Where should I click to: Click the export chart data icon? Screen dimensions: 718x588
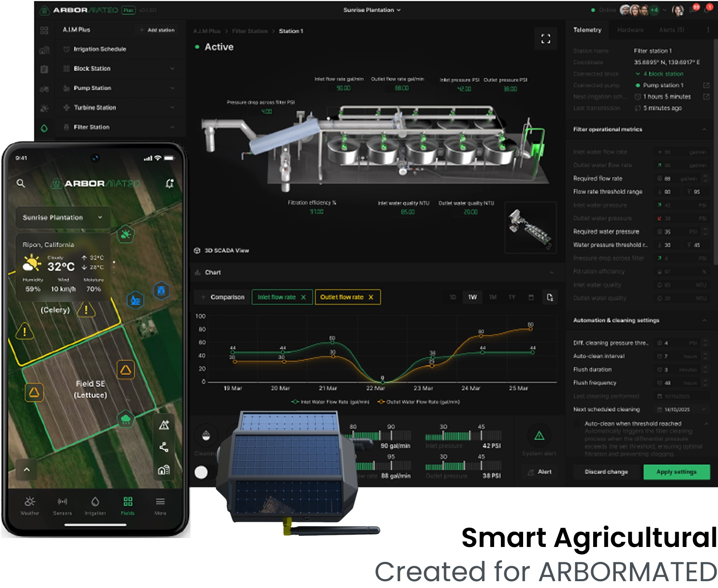(550, 297)
